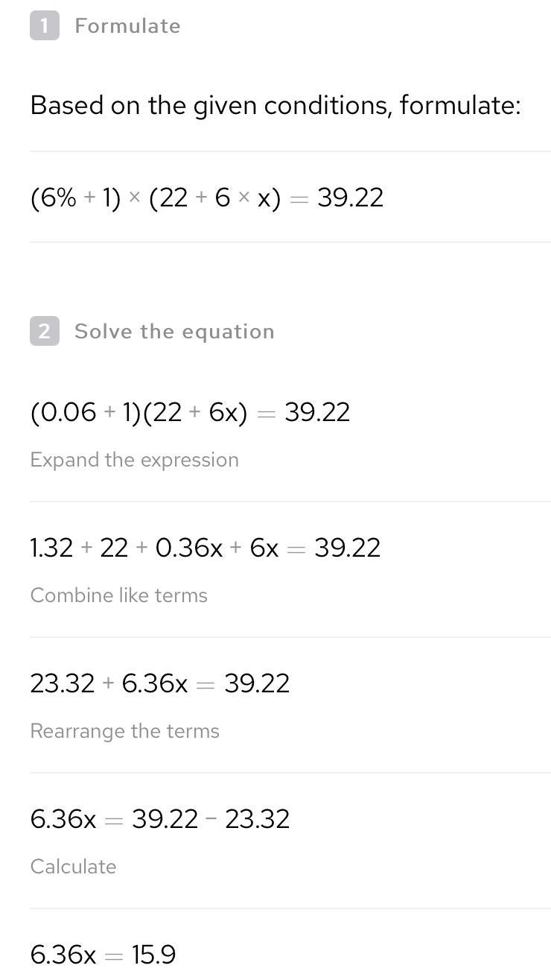Click the step 2 number badge

[44, 331]
